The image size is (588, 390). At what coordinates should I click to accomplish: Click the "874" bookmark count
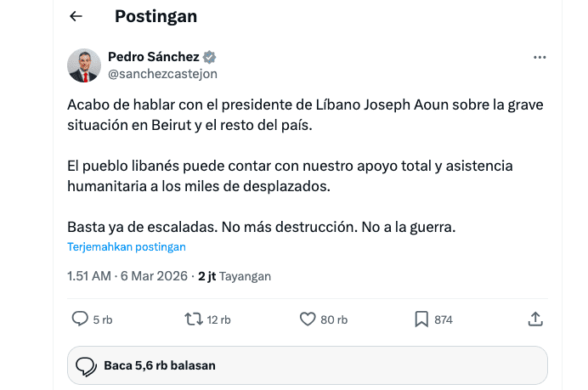pyautogui.click(x=443, y=320)
